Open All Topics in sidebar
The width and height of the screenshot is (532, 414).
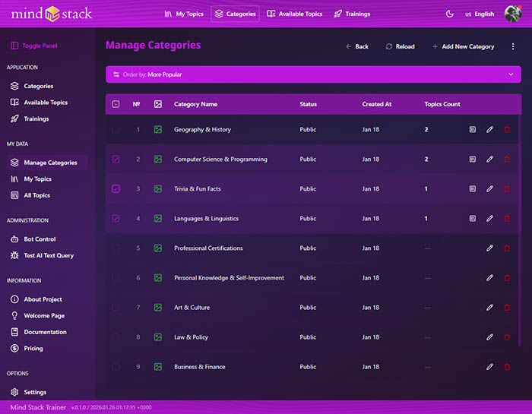(x=30, y=195)
